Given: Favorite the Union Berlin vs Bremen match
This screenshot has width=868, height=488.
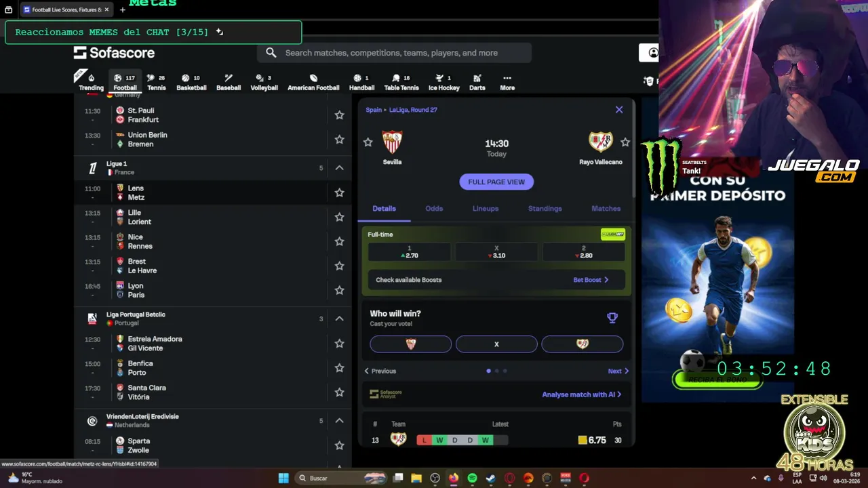Looking at the screenshot, I should tap(339, 140).
